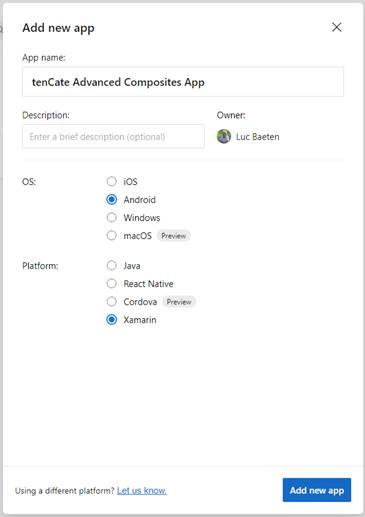
Task: Choose Windows as the OS
Action: (112, 217)
